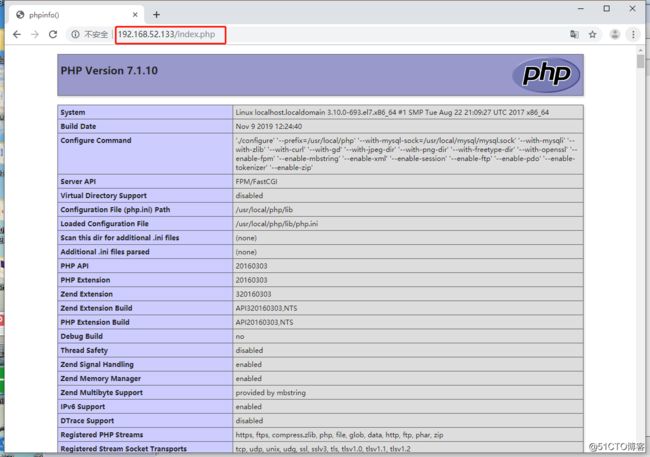Open a new tab with plus button

coord(156,15)
